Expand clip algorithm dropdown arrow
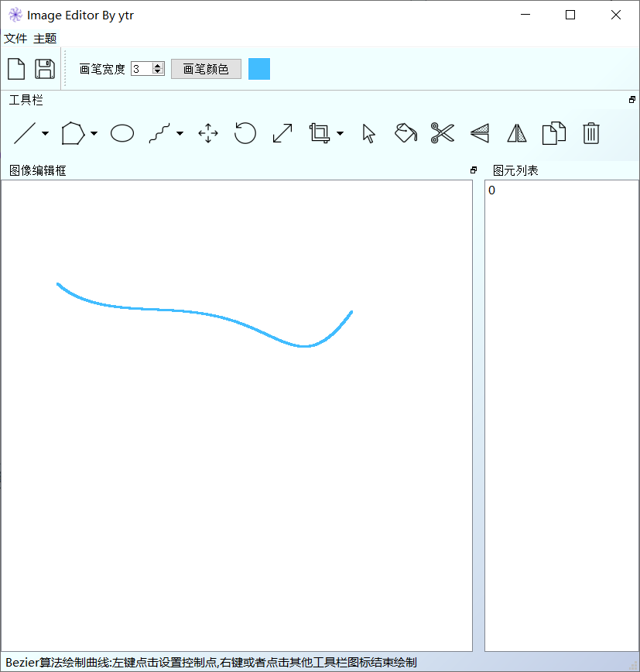Image resolution: width=640 pixels, height=672 pixels. click(341, 133)
